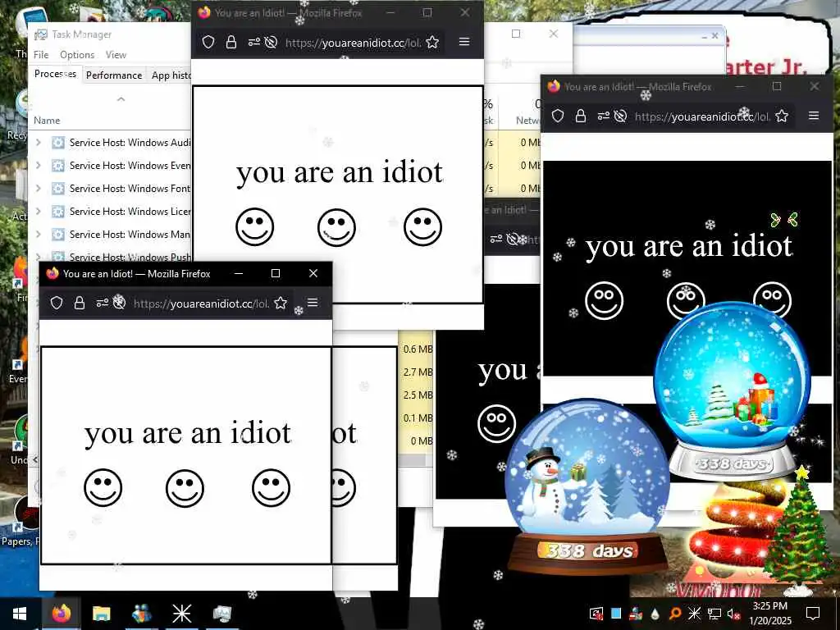Open Options menu in Task Manager
Viewport: 840px width, 630px height.
tap(77, 55)
